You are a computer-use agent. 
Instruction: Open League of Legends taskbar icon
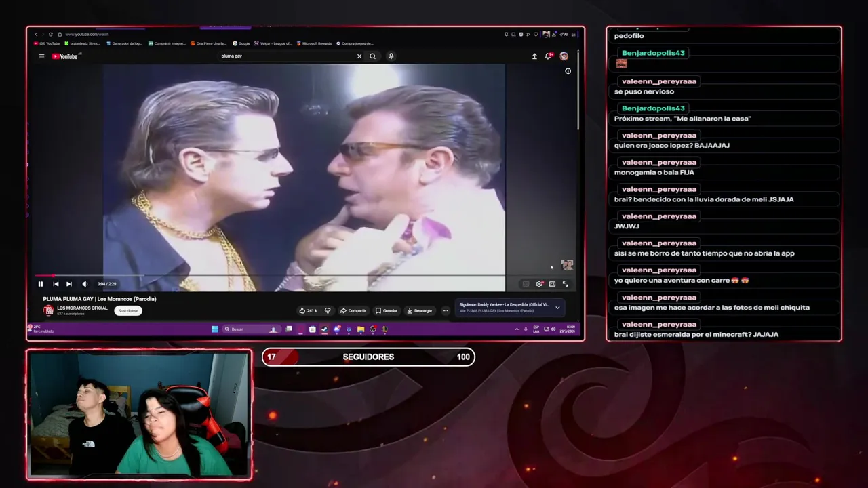[x=384, y=329]
